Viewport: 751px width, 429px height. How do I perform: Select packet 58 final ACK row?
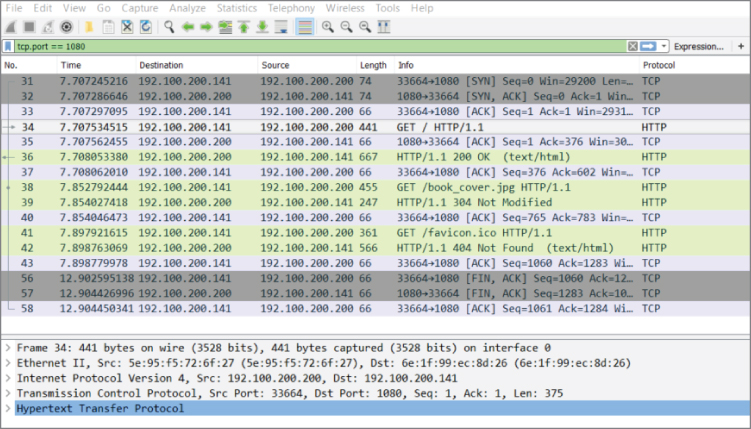(376, 308)
